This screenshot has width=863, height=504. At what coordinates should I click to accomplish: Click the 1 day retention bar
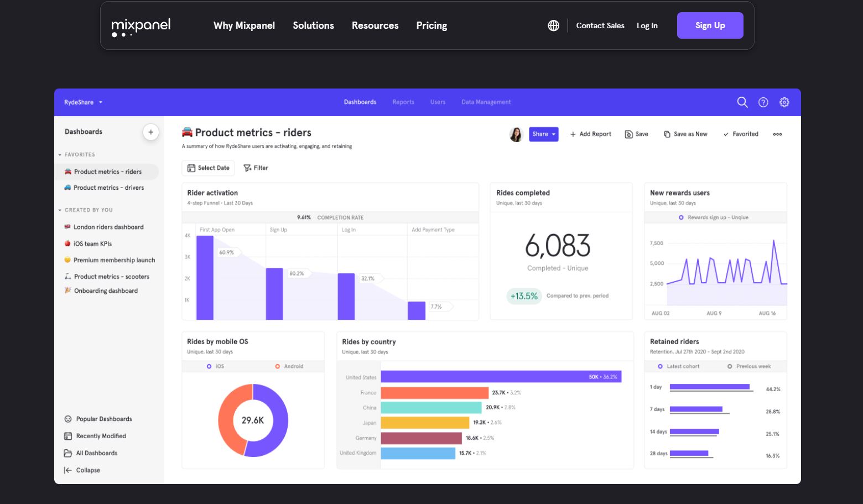(x=710, y=387)
